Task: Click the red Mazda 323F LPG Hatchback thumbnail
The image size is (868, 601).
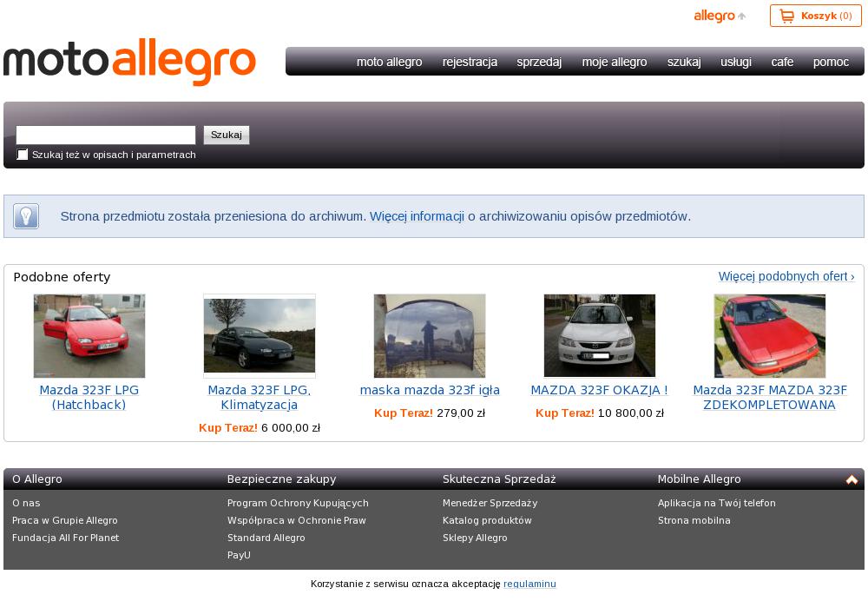Action: 89,335
